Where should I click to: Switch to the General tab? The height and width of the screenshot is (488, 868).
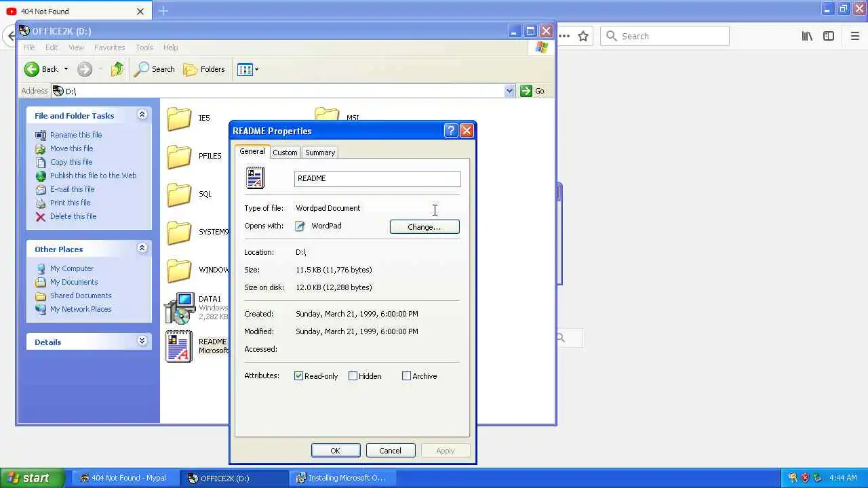pos(252,152)
